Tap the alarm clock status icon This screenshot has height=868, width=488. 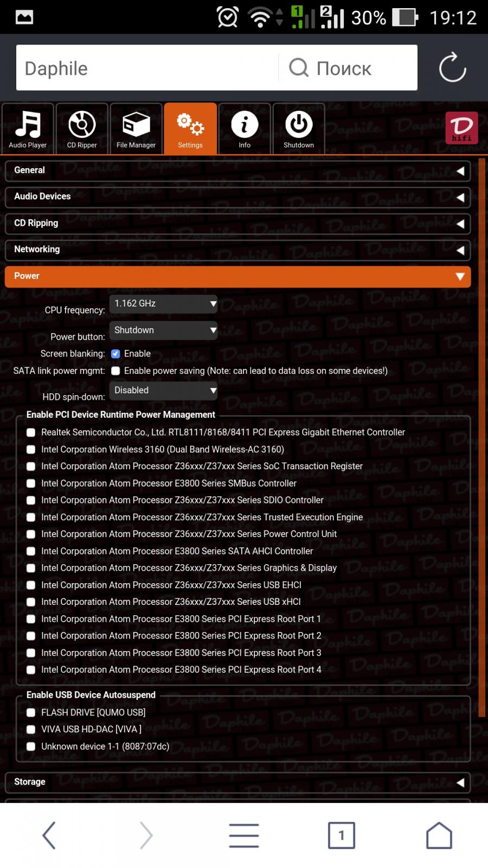228,17
